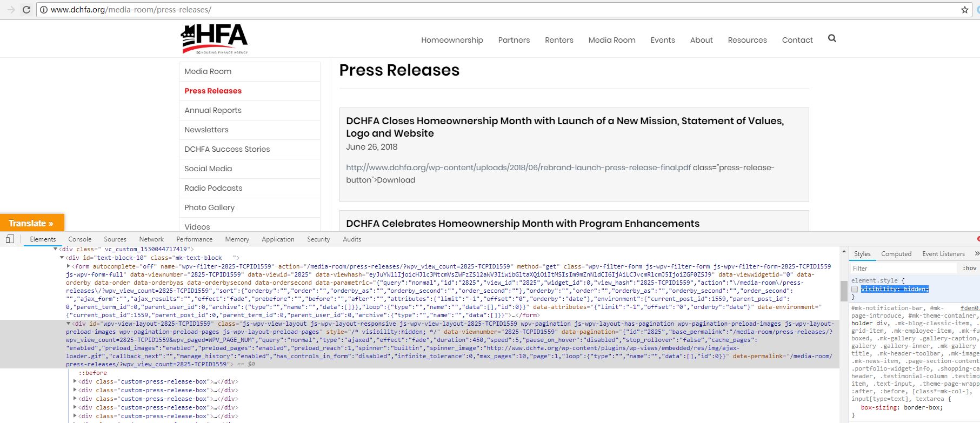Image resolution: width=980 pixels, height=423 pixels.
Task: Click the site search magnifier icon
Action: (x=832, y=38)
